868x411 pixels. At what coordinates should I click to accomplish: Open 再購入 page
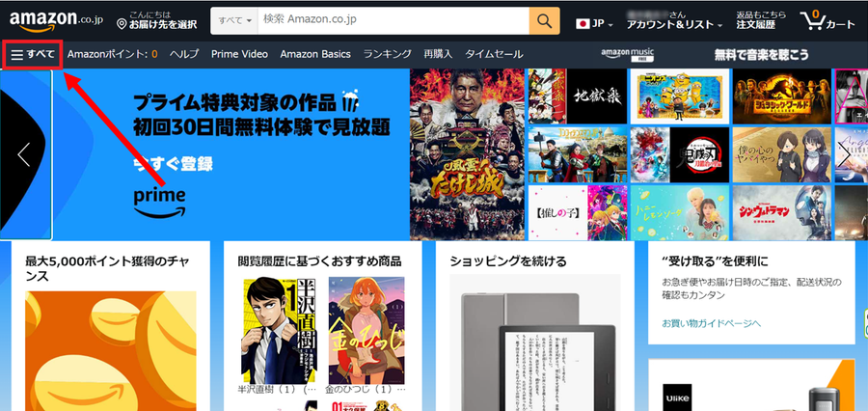tap(438, 54)
